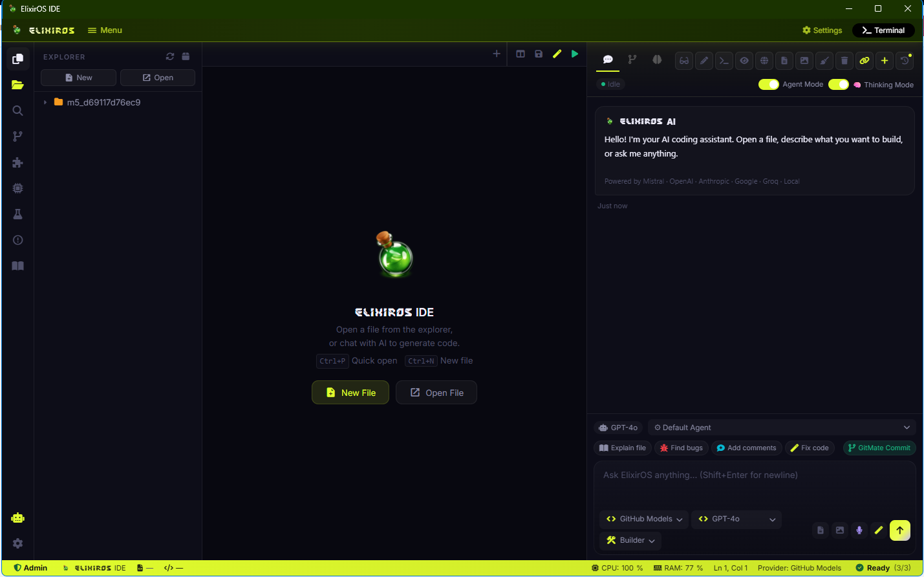Click the eye icon in the AI panel toolbar
Viewport: 924px width, 577px height.
pyautogui.click(x=744, y=61)
